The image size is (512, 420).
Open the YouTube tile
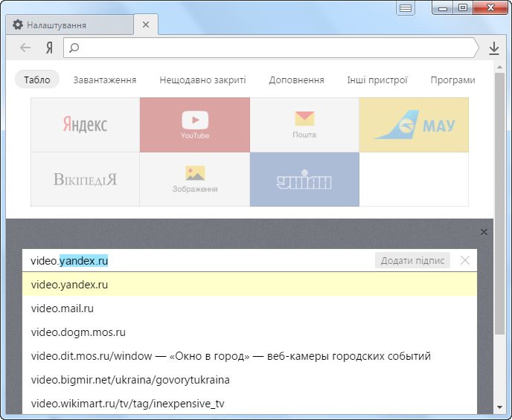point(195,125)
